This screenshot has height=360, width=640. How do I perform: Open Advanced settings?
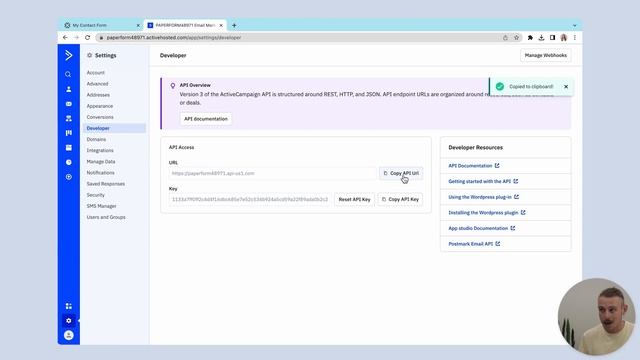point(98,84)
